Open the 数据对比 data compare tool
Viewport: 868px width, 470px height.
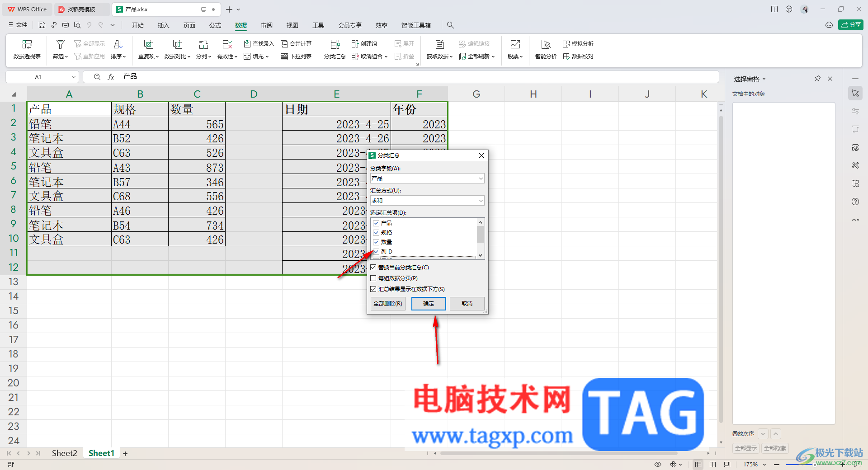tap(177, 49)
